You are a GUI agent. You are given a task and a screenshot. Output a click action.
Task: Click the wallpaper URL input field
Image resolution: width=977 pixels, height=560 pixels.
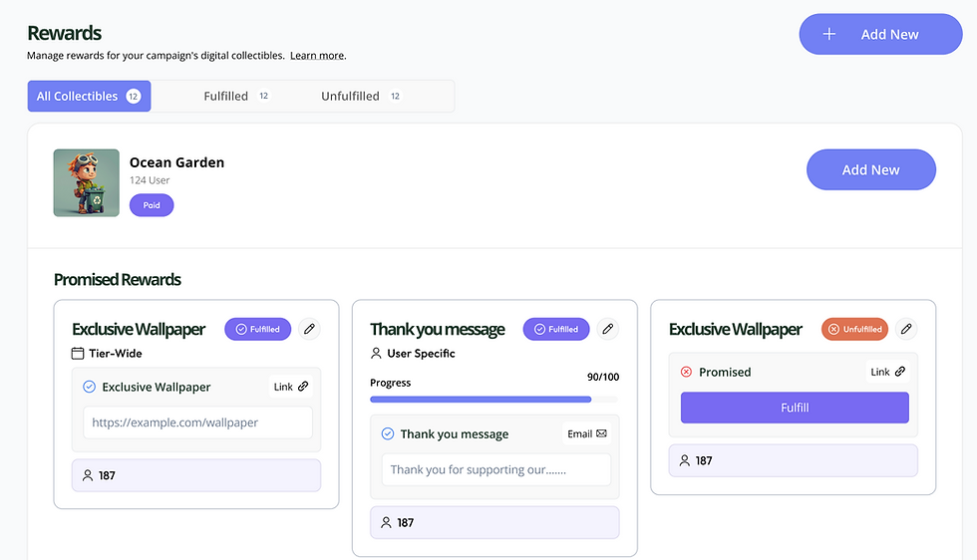(x=197, y=422)
